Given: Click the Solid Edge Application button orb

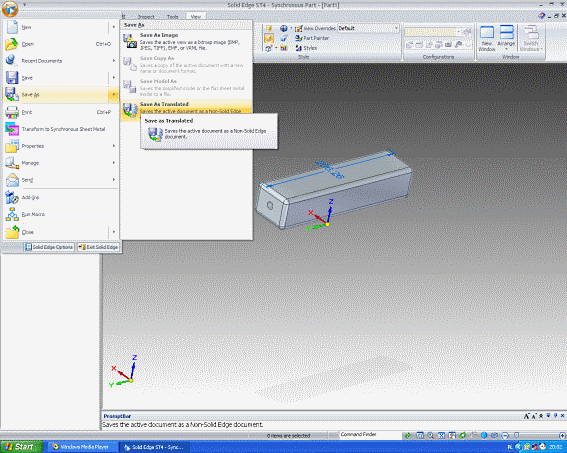Looking at the screenshot, I should click(10, 9).
